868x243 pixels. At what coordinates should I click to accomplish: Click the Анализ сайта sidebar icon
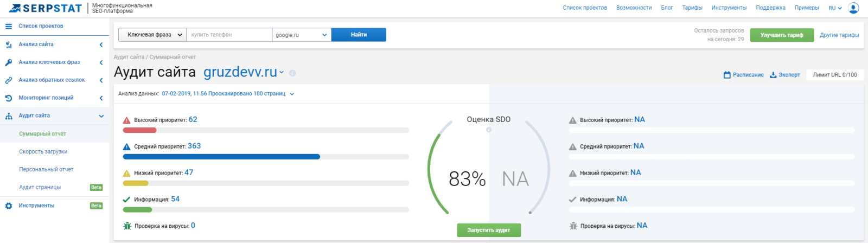[x=9, y=44]
